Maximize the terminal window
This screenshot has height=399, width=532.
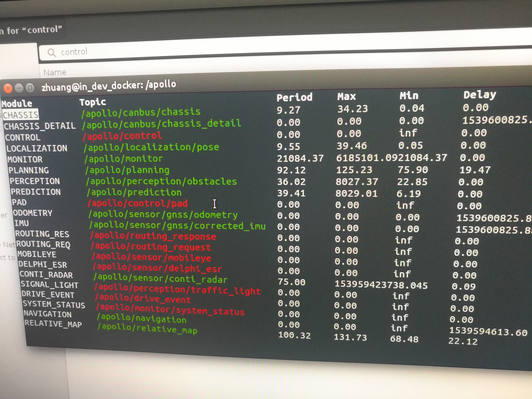point(30,88)
